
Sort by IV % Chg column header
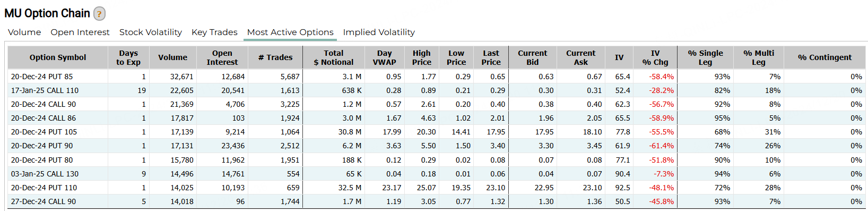tap(655, 57)
